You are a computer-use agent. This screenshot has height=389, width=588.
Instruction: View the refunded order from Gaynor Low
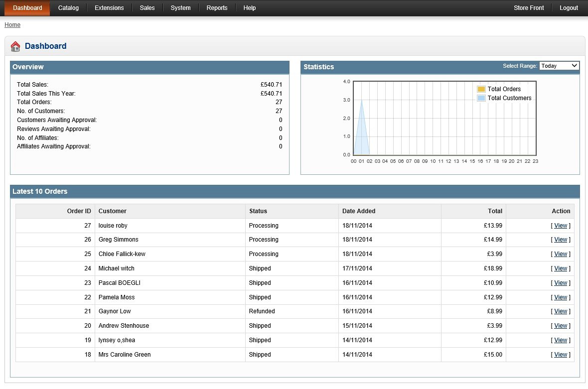(561, 311)
